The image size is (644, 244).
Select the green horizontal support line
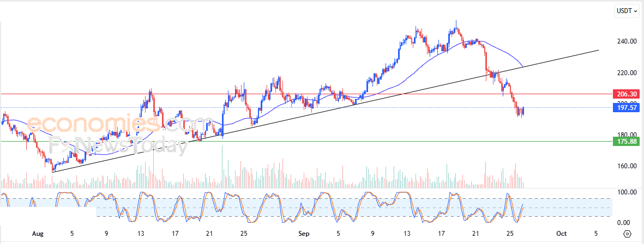(306, 142)
